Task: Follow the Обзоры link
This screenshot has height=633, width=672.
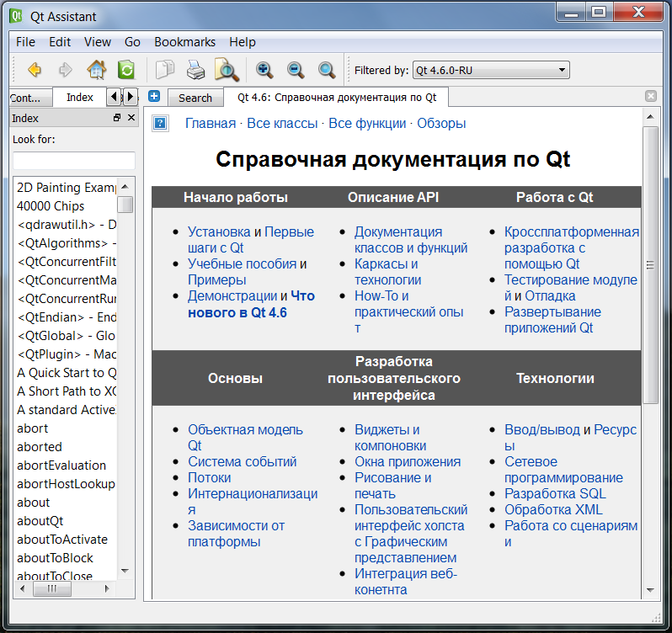Action: (441, 124)
